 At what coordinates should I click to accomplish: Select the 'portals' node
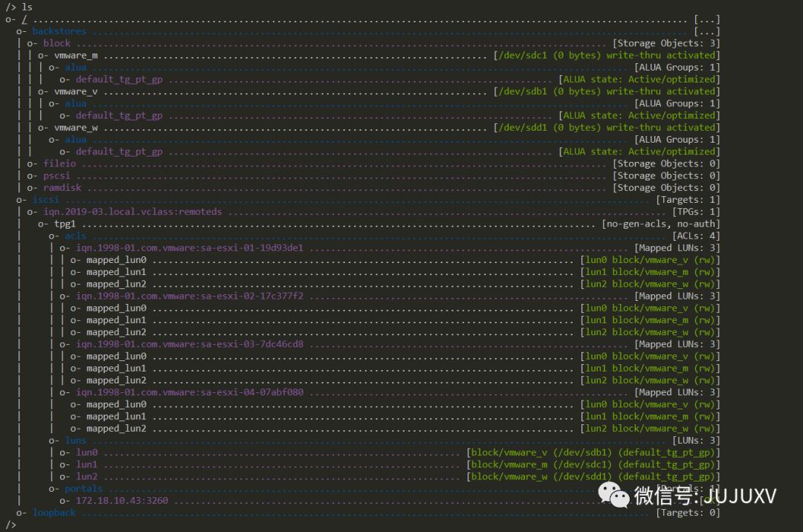pyautogui.click(x=83, y=488)
